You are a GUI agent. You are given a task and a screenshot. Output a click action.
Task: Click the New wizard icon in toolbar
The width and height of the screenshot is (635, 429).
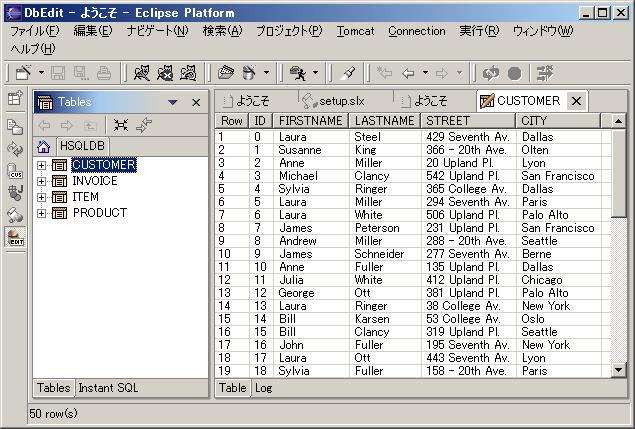tap(23, 73)
